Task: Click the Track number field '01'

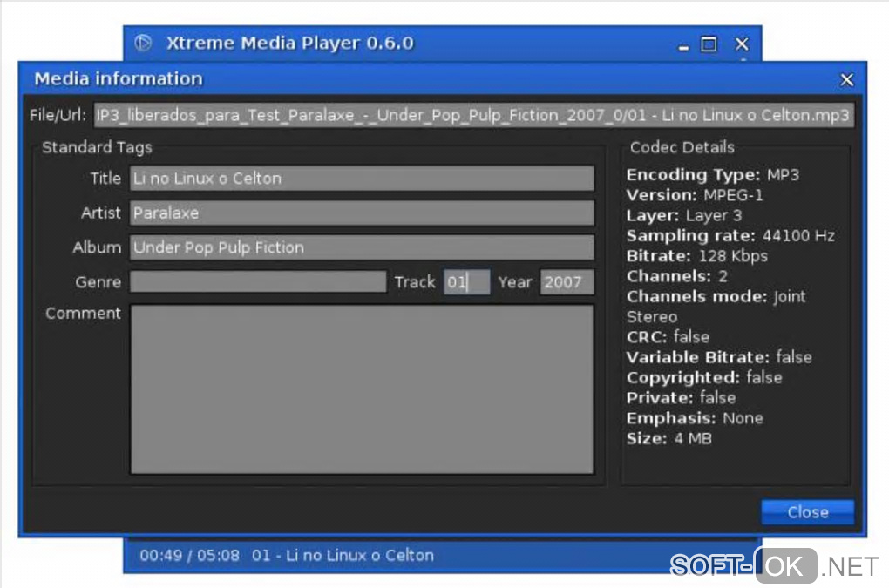Action: [x=466, y=281]
